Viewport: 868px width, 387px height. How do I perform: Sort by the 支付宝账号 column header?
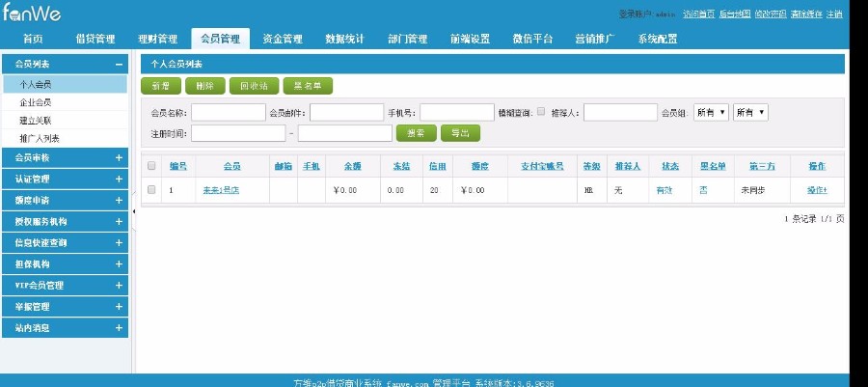click(542, 166)
